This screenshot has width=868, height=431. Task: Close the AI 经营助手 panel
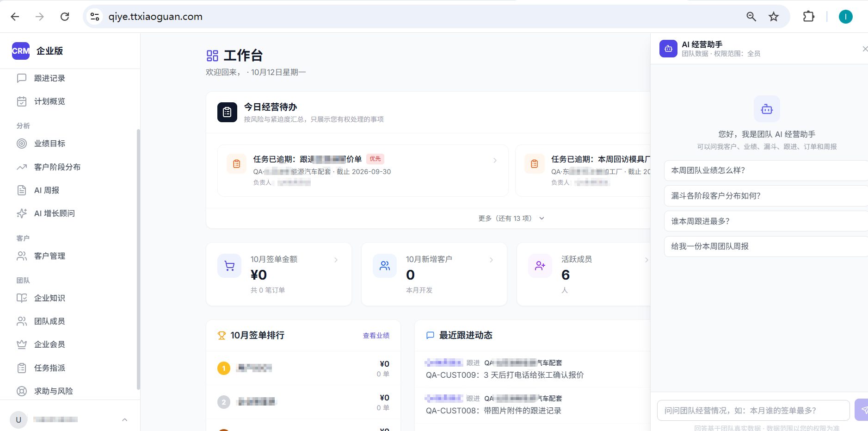click(864, 49)
